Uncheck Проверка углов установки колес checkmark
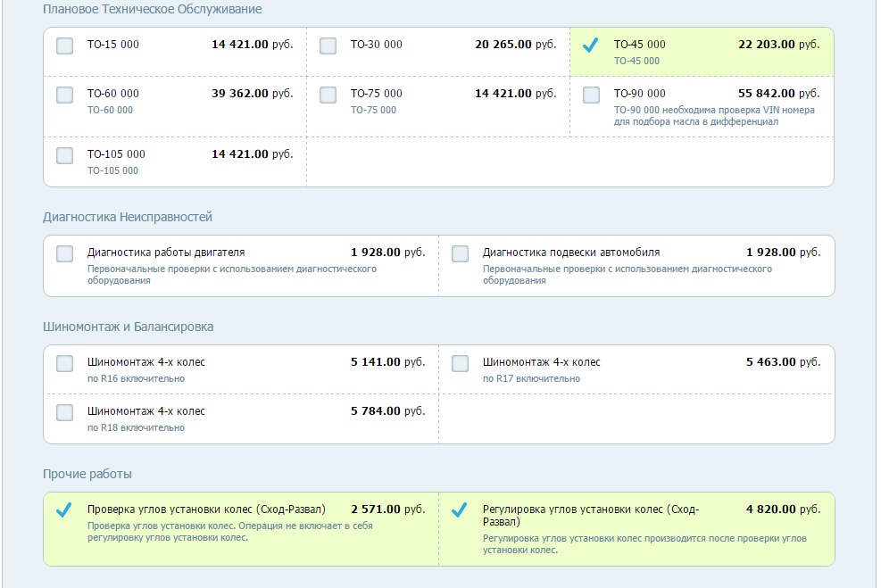Viewport: 881px width, 588px height. (64, 509)
